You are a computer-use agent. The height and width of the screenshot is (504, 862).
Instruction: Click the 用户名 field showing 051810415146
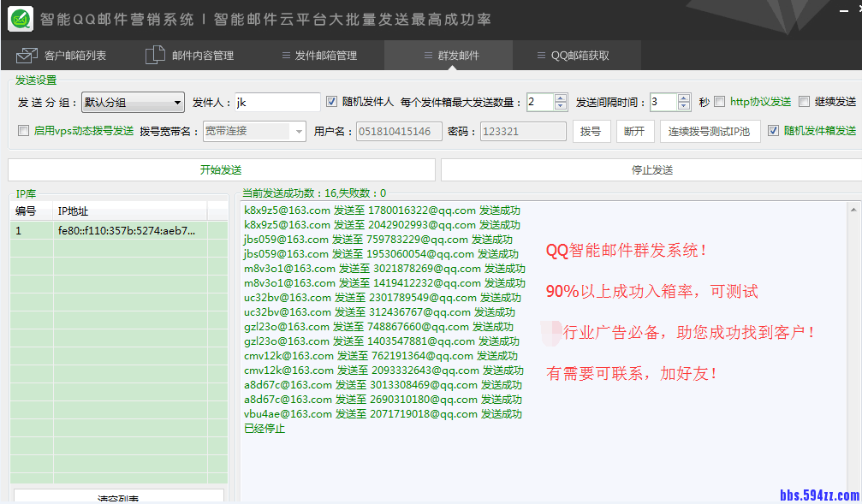[399, 132]
